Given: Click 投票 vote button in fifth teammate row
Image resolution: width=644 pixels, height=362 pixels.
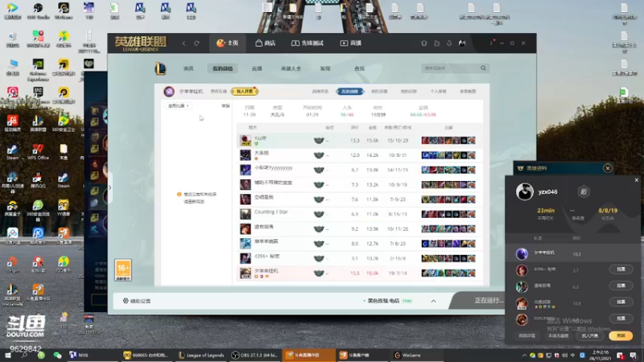Looking at the screenshot, I should (x=621, y=318).
